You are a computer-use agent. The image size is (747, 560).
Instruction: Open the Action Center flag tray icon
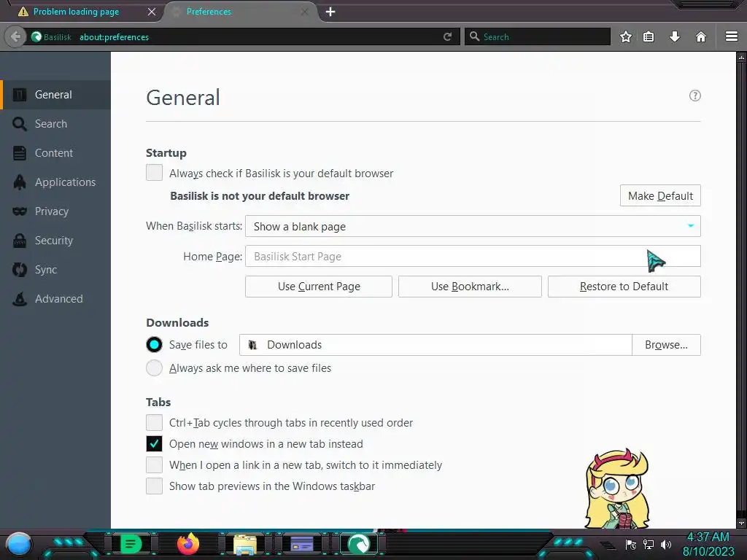coord(631,544)
